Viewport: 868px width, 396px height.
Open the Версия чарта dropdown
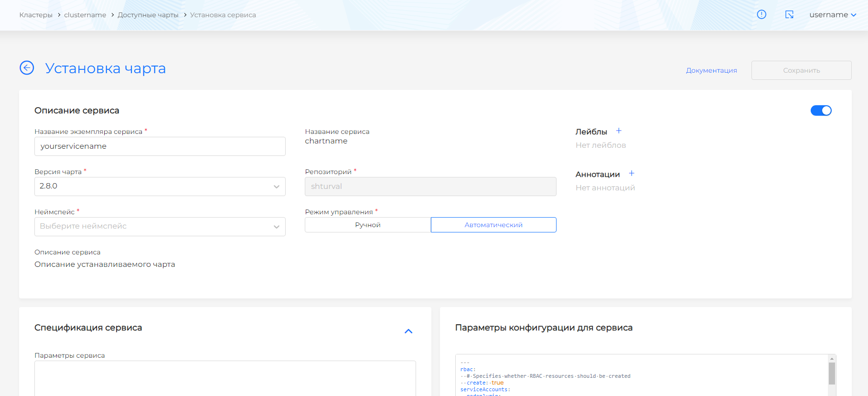(160, 187)
